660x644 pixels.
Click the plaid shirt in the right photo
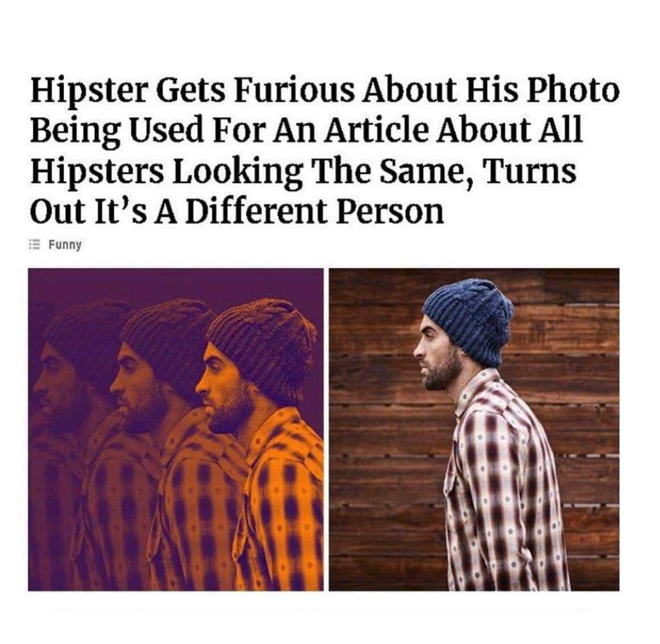click(503, 484)
